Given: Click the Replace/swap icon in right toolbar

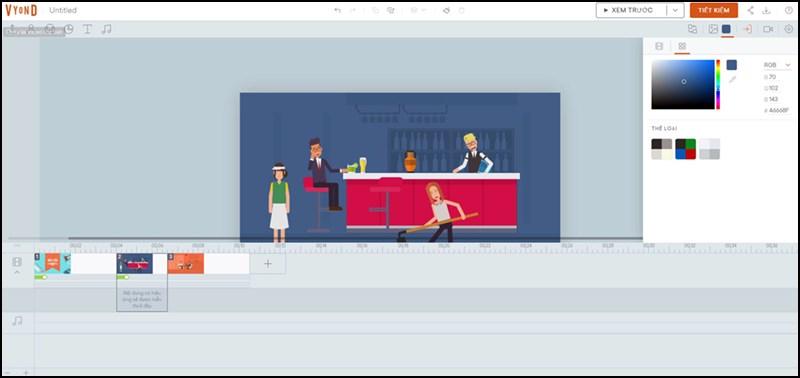Looking at the screenshot, I should tap(692, 29).
